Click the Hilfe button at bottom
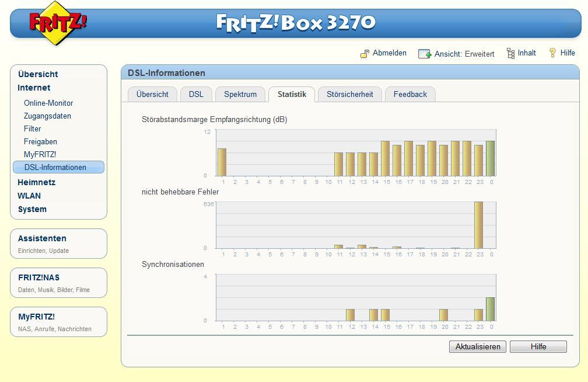Screen dimensions: 588x382 (x=538, y=347)
